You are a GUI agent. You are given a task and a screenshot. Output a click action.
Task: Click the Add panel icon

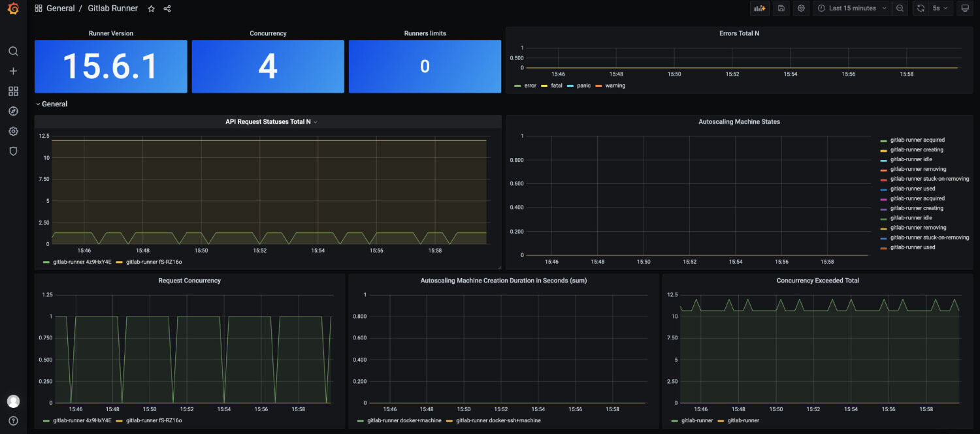coord(760,8)
